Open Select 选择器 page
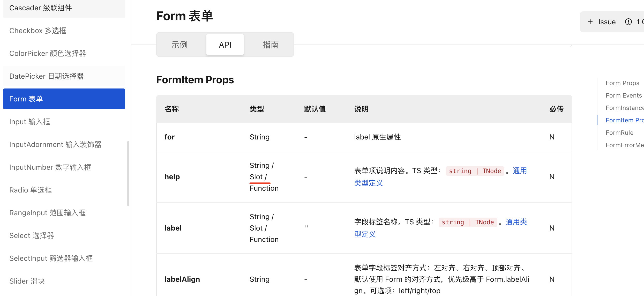Image resolution: width=644 pixels, height=296 pixels. [64, 235]
